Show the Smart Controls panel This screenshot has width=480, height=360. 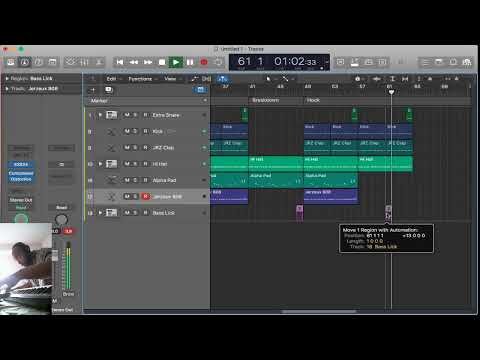pos(70,62)
